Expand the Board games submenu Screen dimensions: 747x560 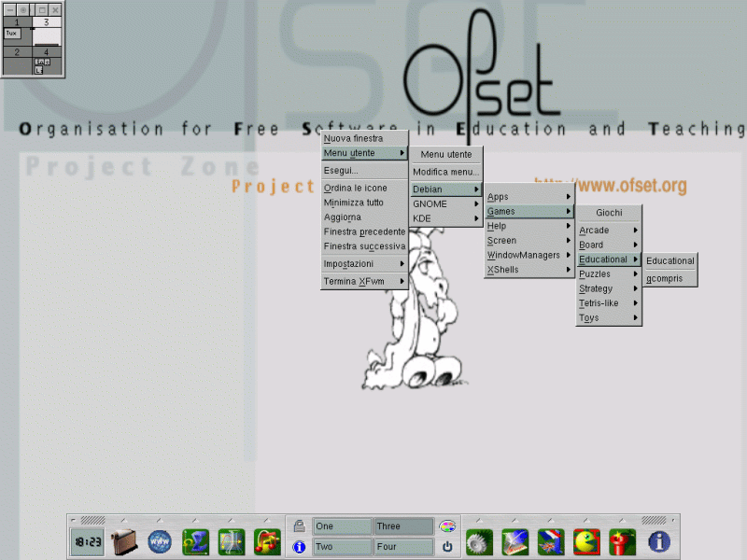[609, 245]
